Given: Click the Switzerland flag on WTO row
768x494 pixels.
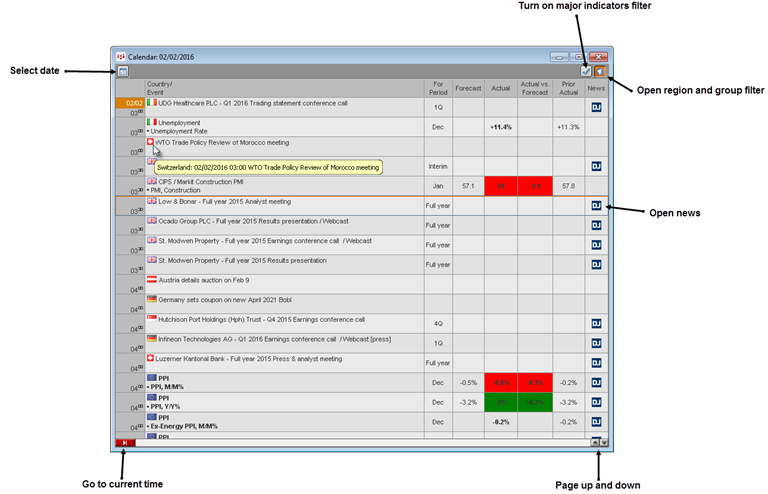Looking at the screenshot, I should (150, 144).
